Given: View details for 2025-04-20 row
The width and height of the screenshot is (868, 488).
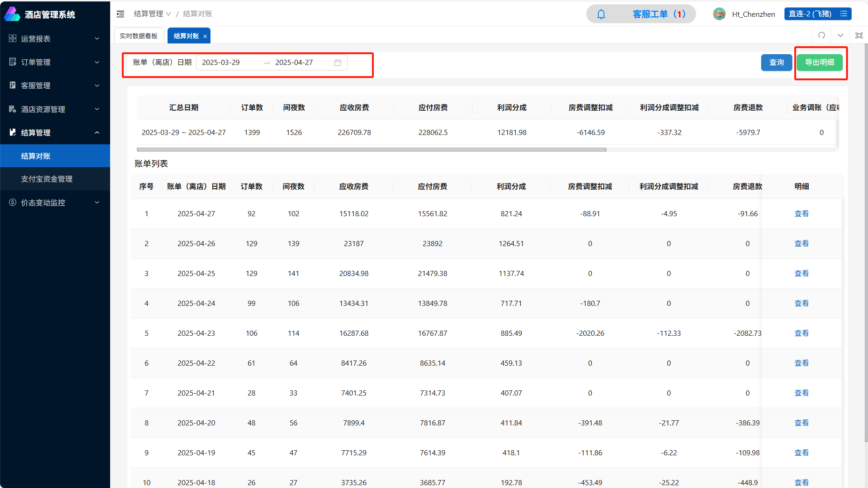Looking at the screenshot, I should coord(801,423).
